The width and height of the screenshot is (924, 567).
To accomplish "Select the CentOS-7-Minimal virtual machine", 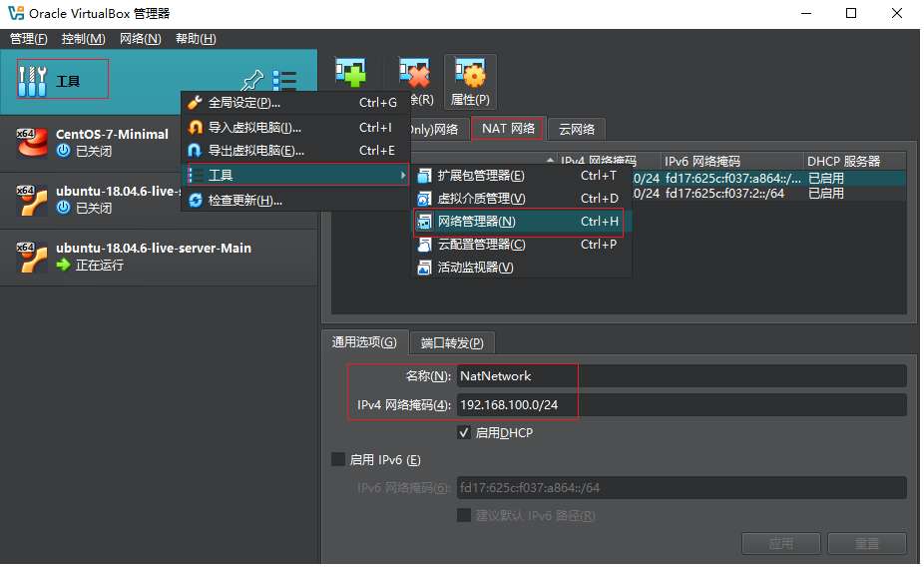I will pos(159,143).
